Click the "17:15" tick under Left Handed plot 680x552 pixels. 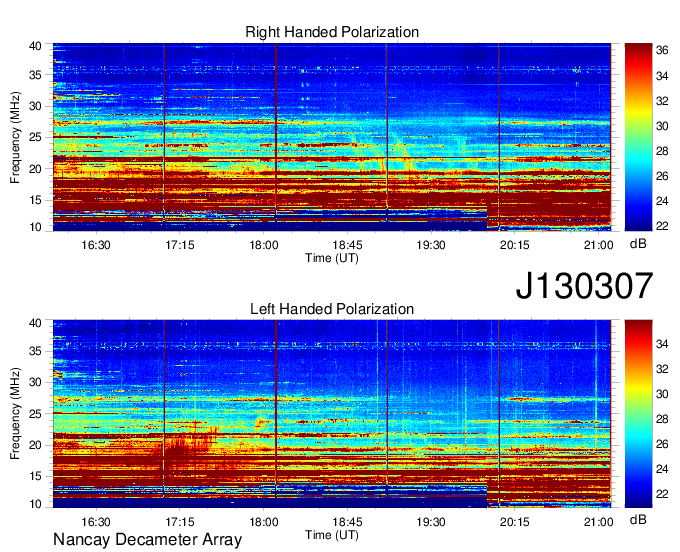coord(180,522)
